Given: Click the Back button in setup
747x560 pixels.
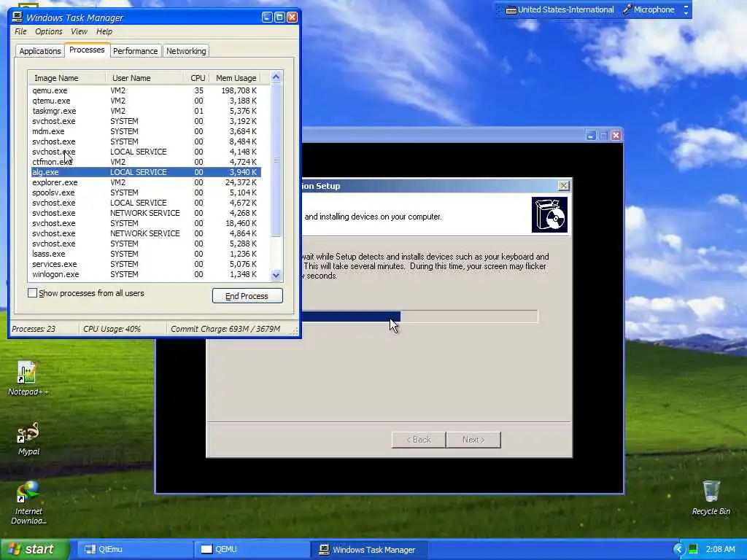Looking at the screenshot, I should [x=419, y=440].
